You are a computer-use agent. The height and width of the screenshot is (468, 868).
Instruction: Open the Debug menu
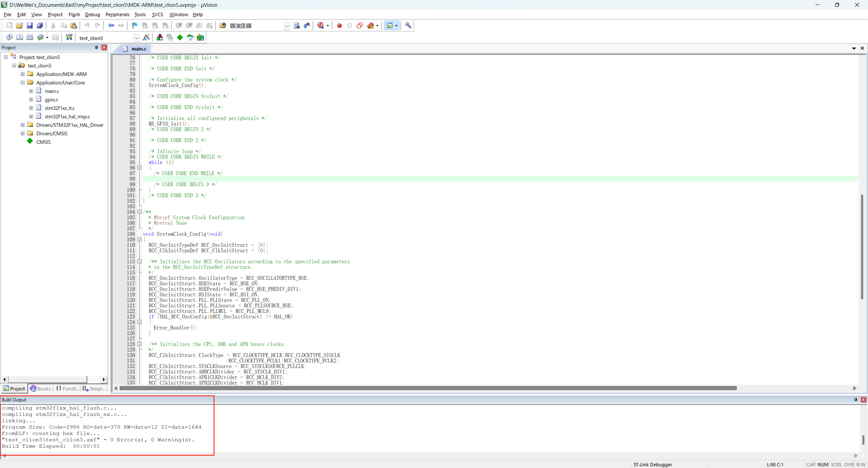pyautogui.click(x=92, y=15)
